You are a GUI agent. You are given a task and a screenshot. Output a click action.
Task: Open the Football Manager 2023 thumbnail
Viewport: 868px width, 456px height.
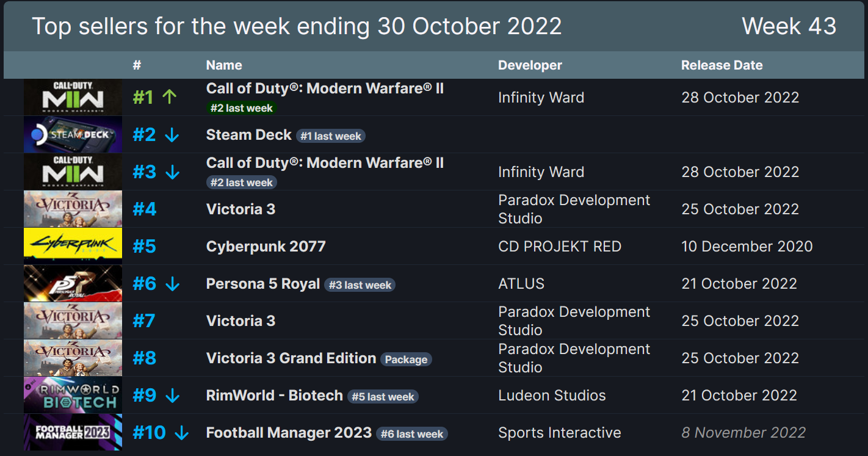(73, 432)
